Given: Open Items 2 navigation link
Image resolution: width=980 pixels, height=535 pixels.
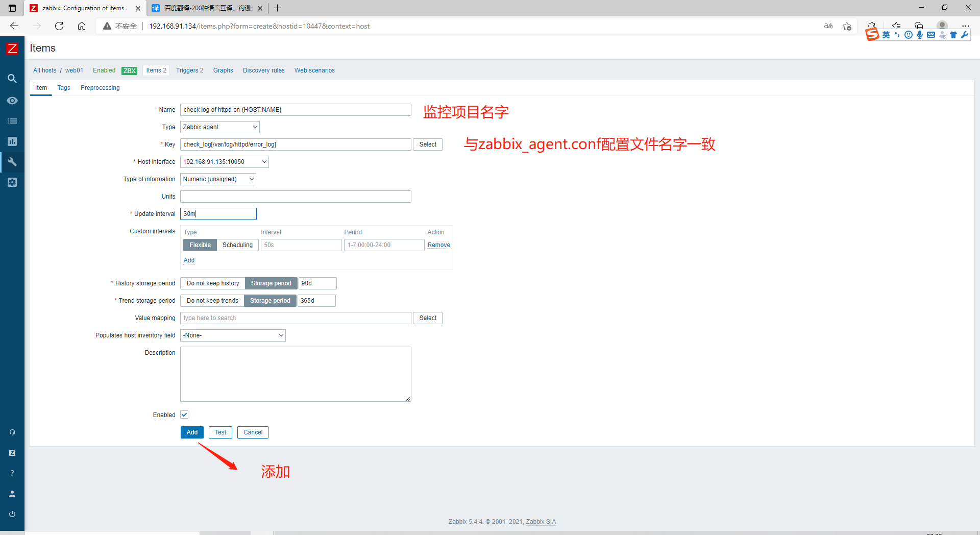Looking at the screenshot, I should tap(156, 70).
